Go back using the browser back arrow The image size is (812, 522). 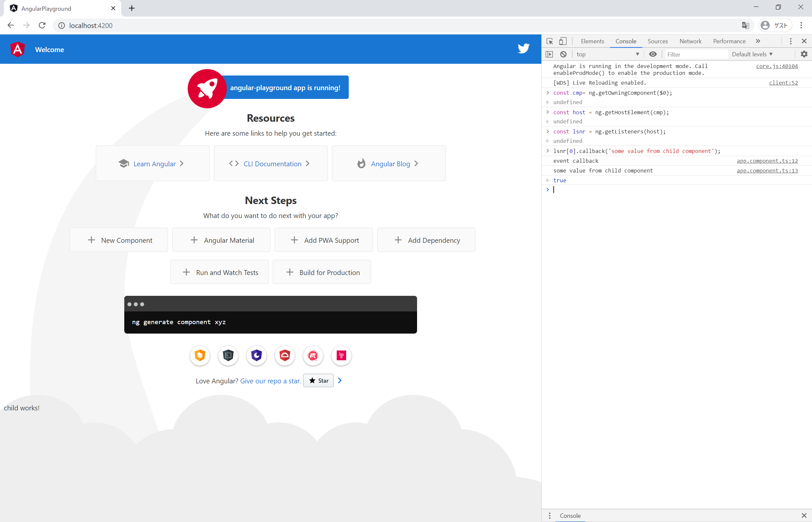pyautogui.click(x=11, y=25)
